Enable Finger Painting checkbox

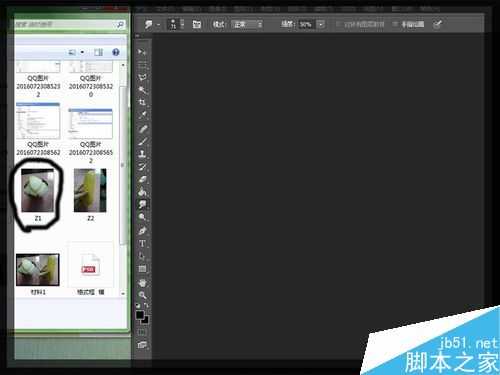coord(395,24)
